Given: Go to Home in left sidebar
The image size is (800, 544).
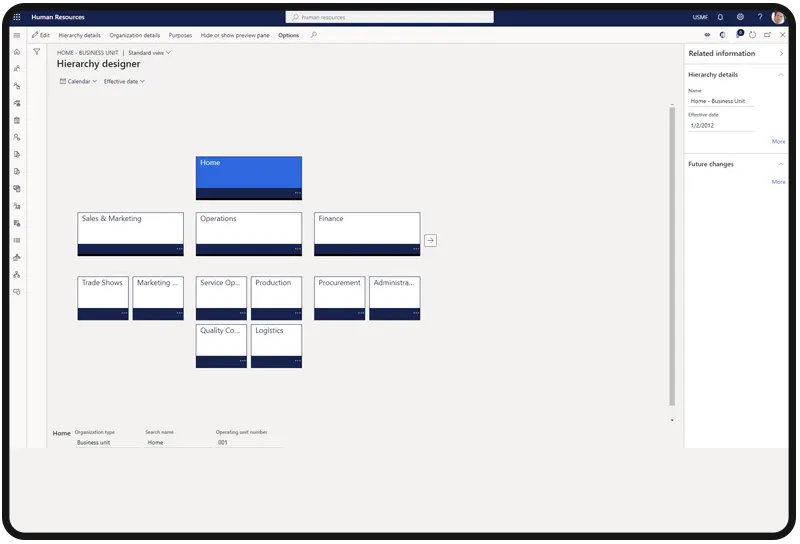Looking at the screenshot, I should (x=17, y=52).
